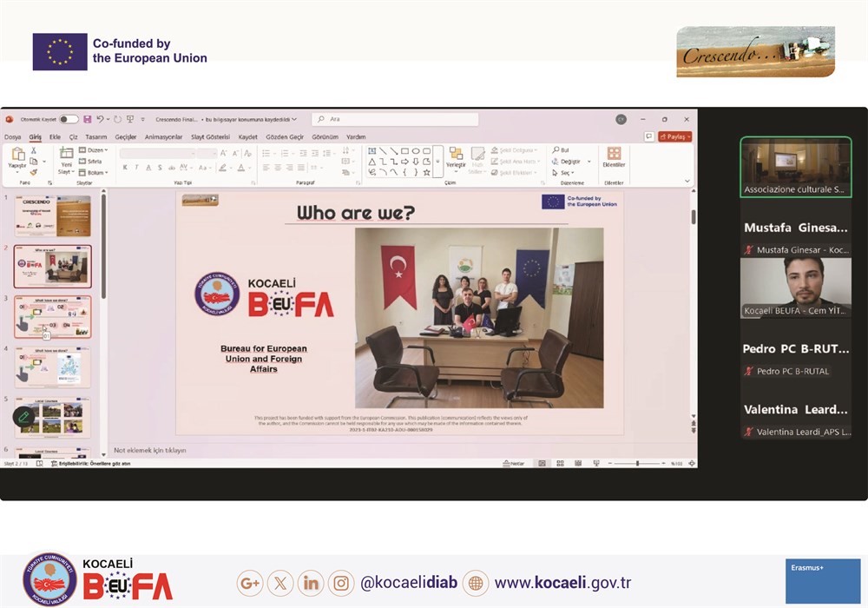Cut selection with the scissors icon
Screen dimensions: 868x608
coord(34,150)
